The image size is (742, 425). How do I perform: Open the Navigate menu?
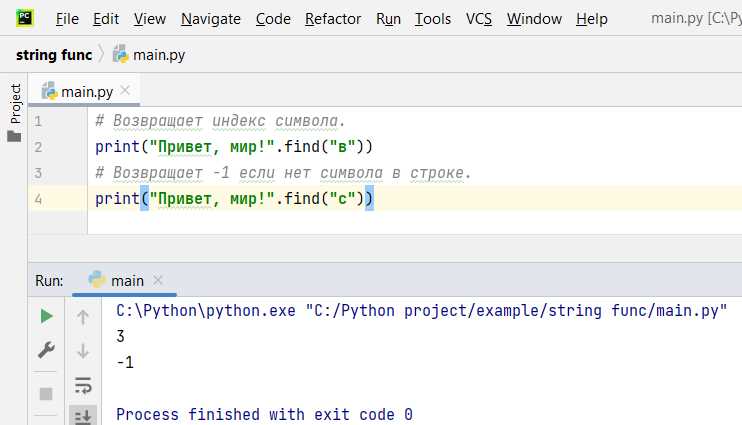tap(211, 19)
